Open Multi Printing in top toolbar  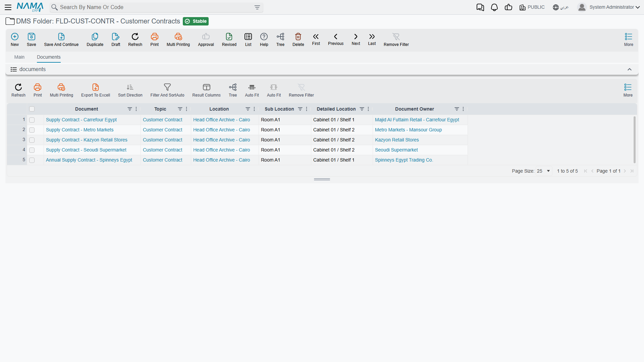[178, 39]
